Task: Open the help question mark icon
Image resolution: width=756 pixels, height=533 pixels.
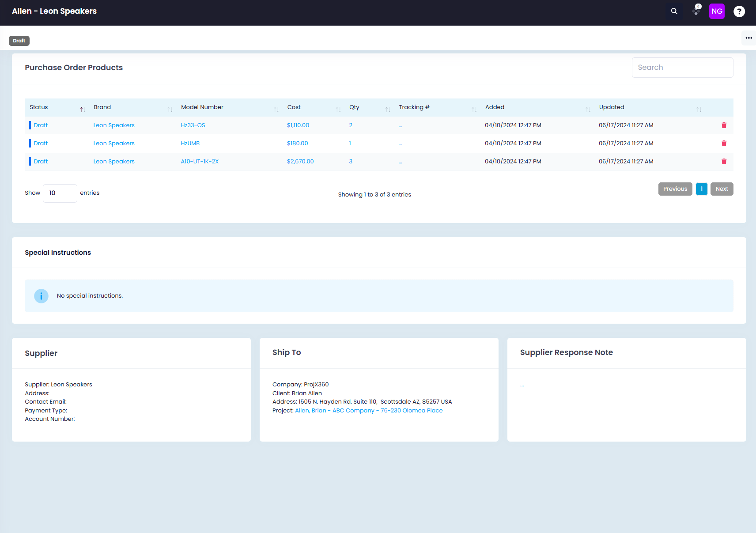Action: (739, 11)
